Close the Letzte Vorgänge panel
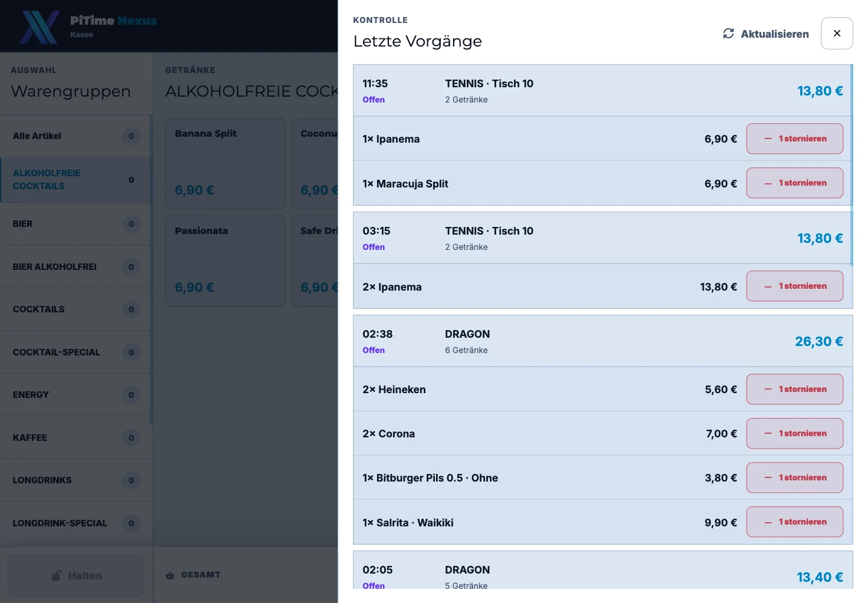This screenshot has height=603, width=868. 837,34
